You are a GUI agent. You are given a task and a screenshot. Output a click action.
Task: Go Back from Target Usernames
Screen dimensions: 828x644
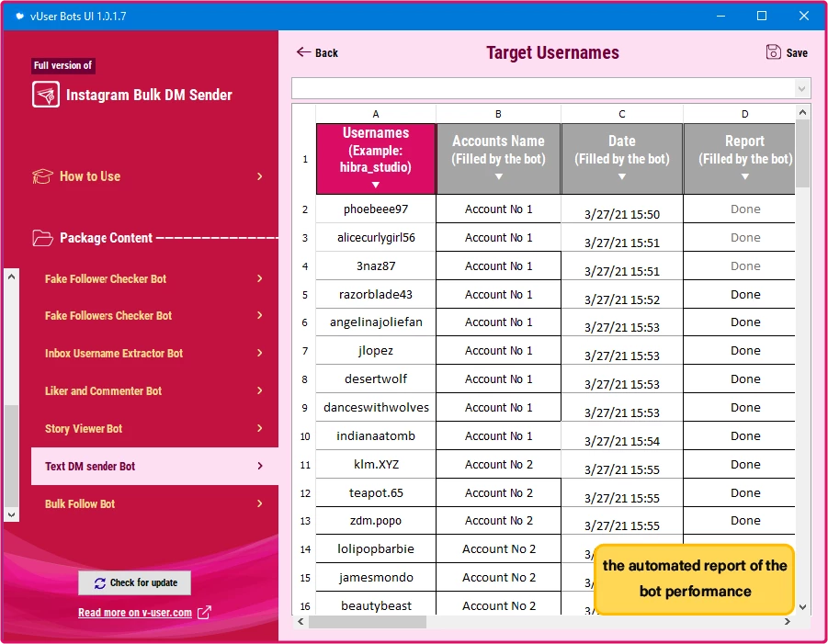tap(317, 52)
